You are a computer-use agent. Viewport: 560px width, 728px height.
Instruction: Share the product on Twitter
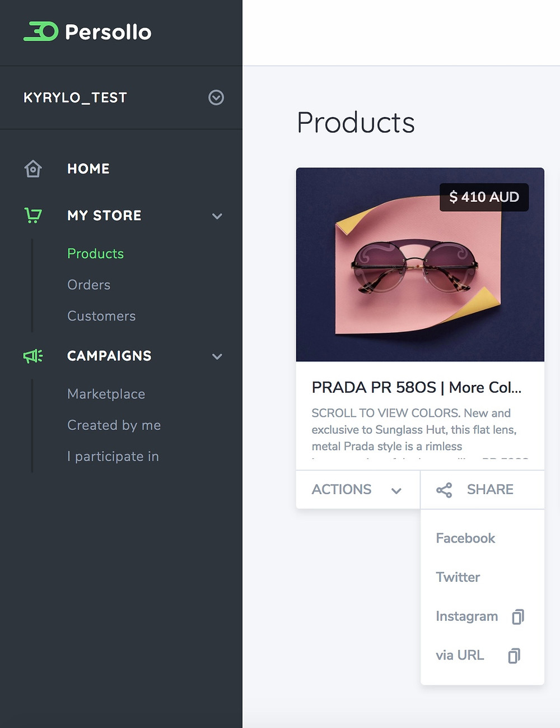click(x=458, y=577)
